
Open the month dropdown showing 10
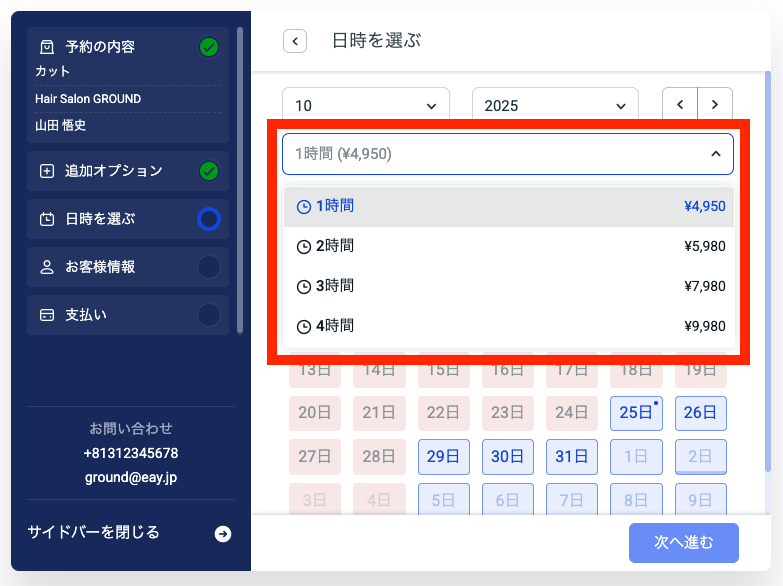[x=366, y=106]
